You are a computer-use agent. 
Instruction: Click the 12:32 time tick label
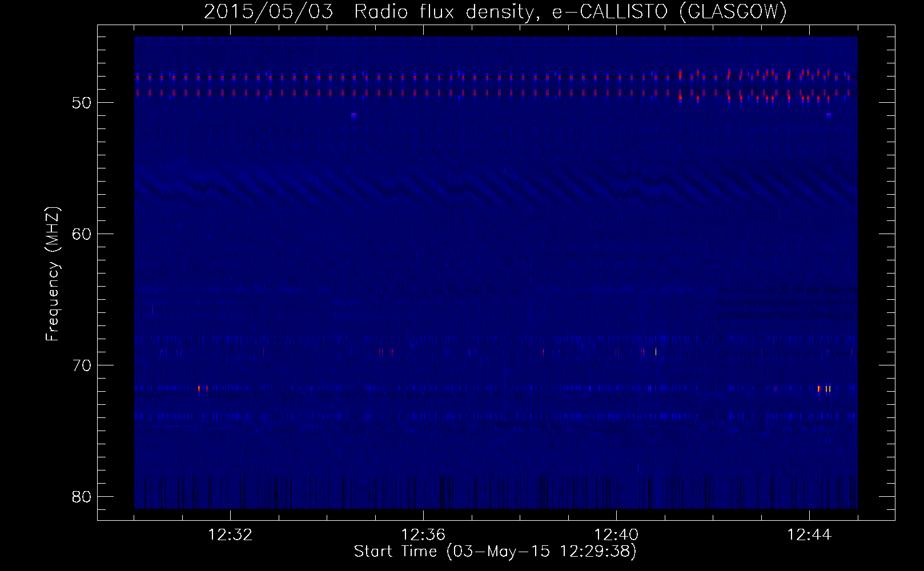230,535
